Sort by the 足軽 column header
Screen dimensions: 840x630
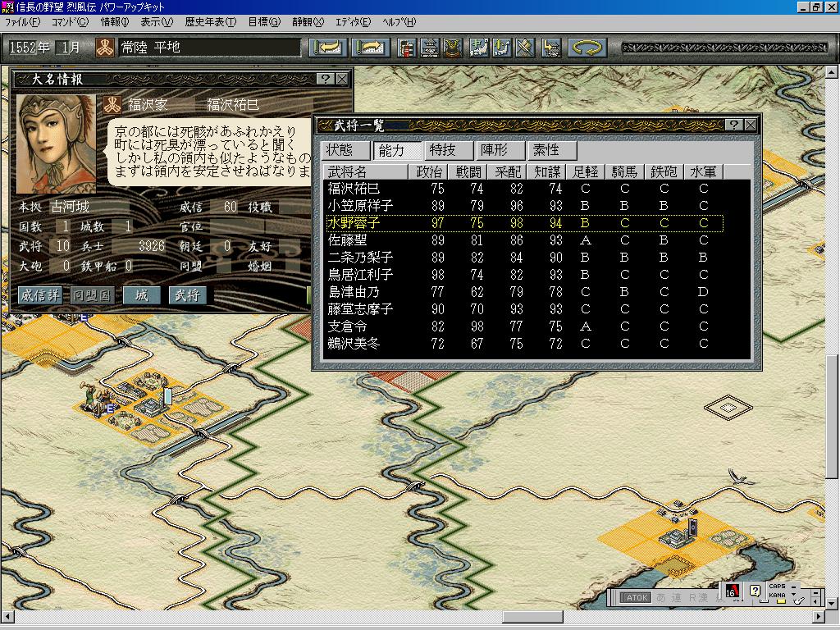[x=586, y=172]
